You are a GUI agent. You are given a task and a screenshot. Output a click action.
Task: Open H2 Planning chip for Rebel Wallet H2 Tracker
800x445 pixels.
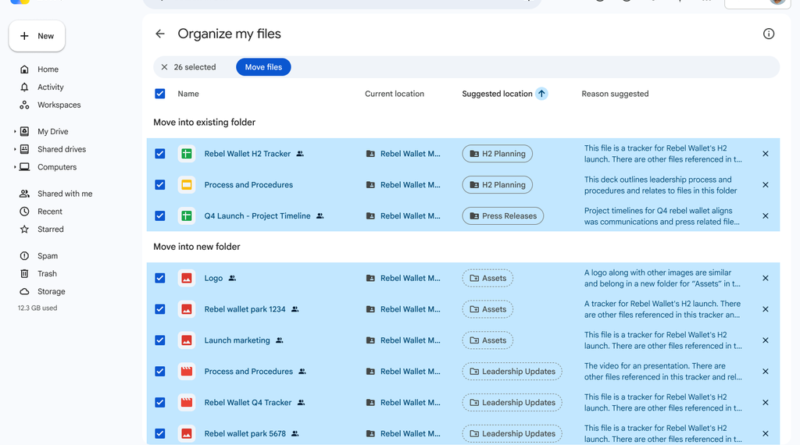tap(497, 154)
